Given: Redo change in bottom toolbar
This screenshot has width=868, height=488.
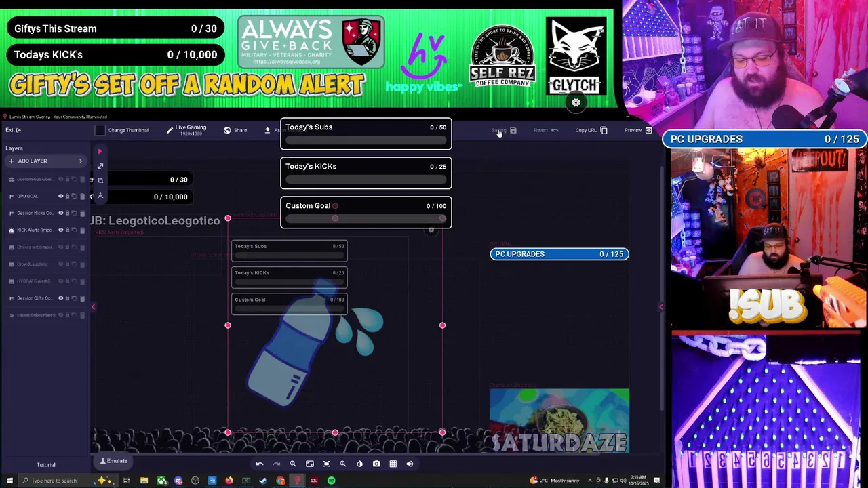Looking at the screenshot, I should point(277,464).
